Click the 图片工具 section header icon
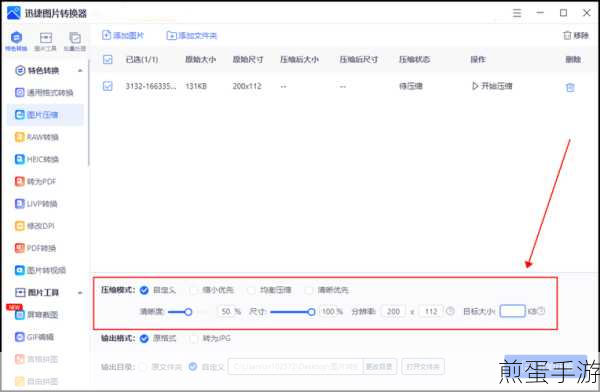The width and height of the screenshot is (600, 392). [20, 292]
